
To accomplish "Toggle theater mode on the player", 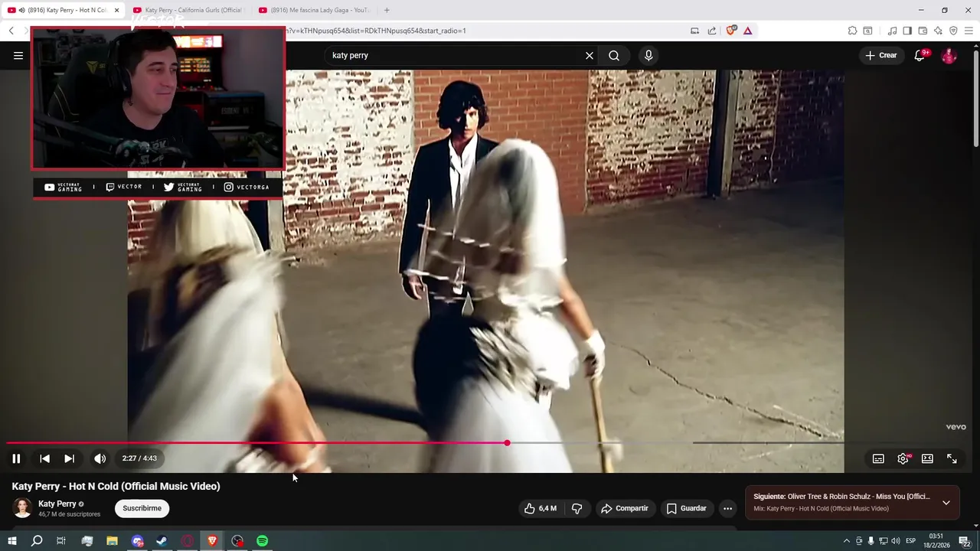I will click(x=927, y=458).
